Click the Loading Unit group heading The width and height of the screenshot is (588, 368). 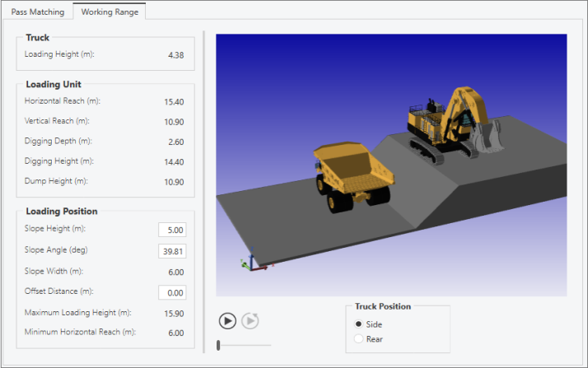54,84
